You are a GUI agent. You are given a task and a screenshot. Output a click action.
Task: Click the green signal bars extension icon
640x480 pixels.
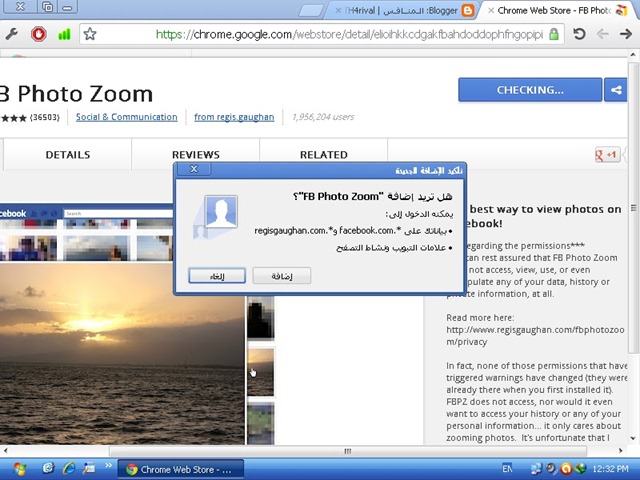click(64, 34)
